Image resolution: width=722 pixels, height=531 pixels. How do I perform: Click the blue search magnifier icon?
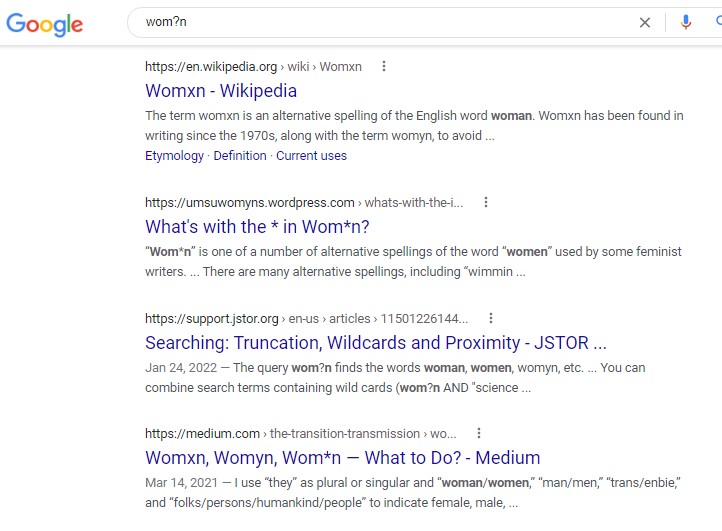pos(717,22)
